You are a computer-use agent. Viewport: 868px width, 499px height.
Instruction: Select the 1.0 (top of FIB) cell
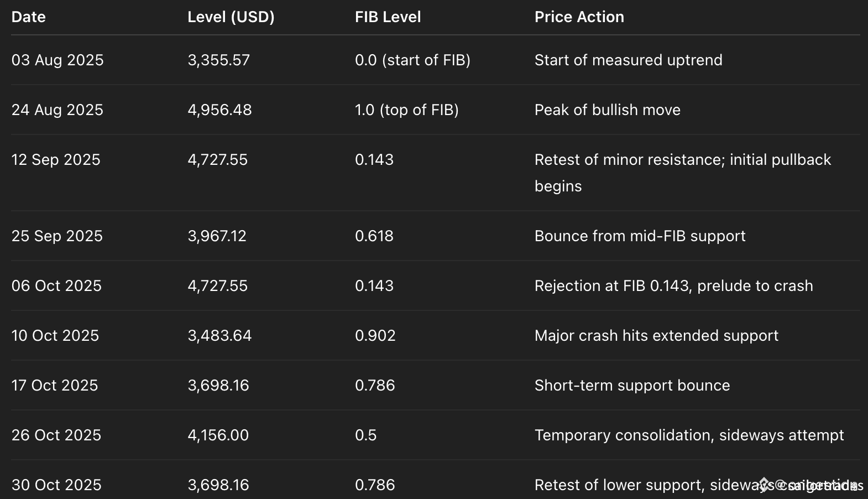[406, 110]
